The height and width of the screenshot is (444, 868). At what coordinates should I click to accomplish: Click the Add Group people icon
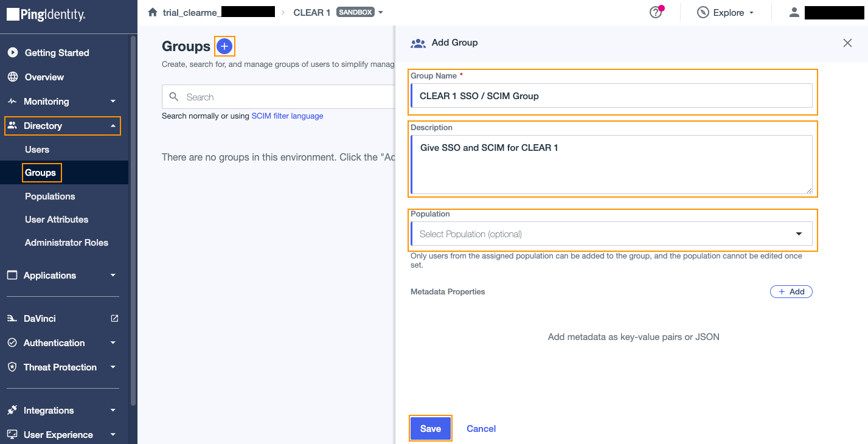(418, 43)
